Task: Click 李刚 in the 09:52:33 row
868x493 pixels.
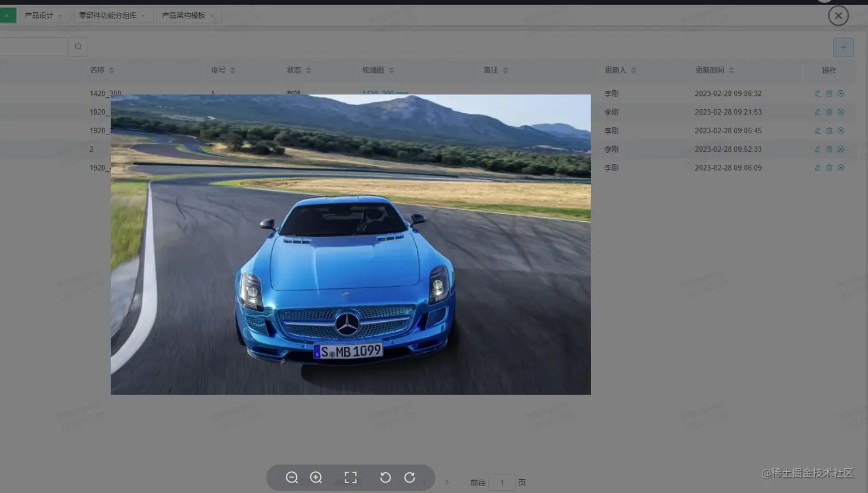Action: click(x=611, y=149)
